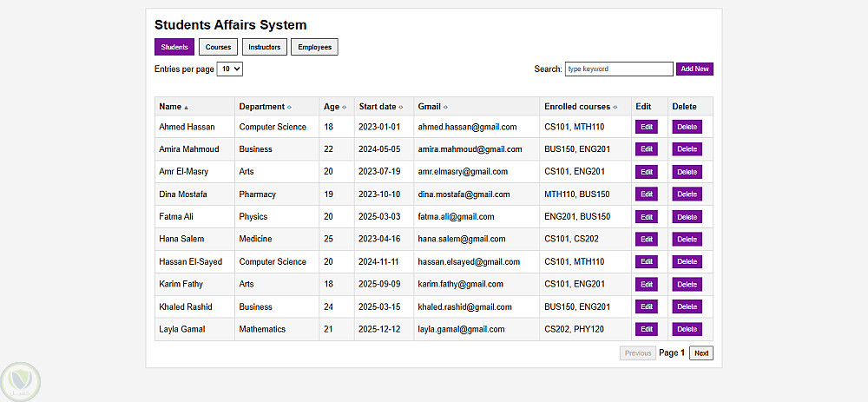Screen dimensions: 868x402
Task: Delete Amira Mahmoud's entry
Action: [x=687, y=149]
